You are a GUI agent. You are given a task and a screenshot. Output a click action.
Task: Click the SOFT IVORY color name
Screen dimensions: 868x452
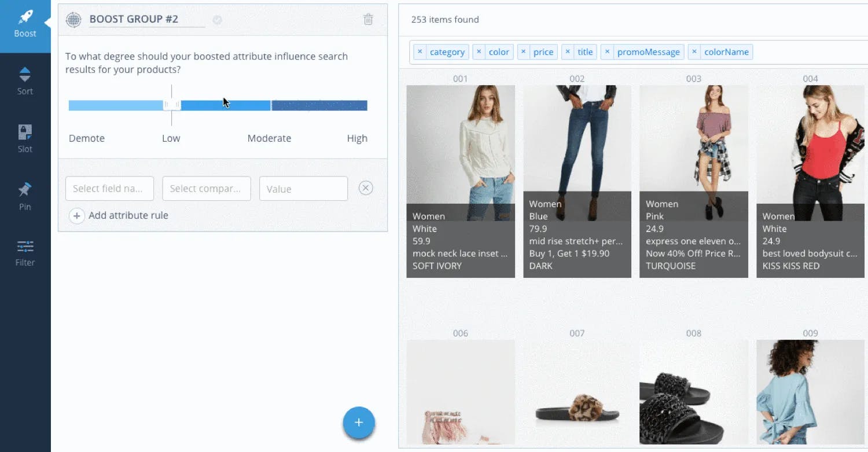point(437,266)
